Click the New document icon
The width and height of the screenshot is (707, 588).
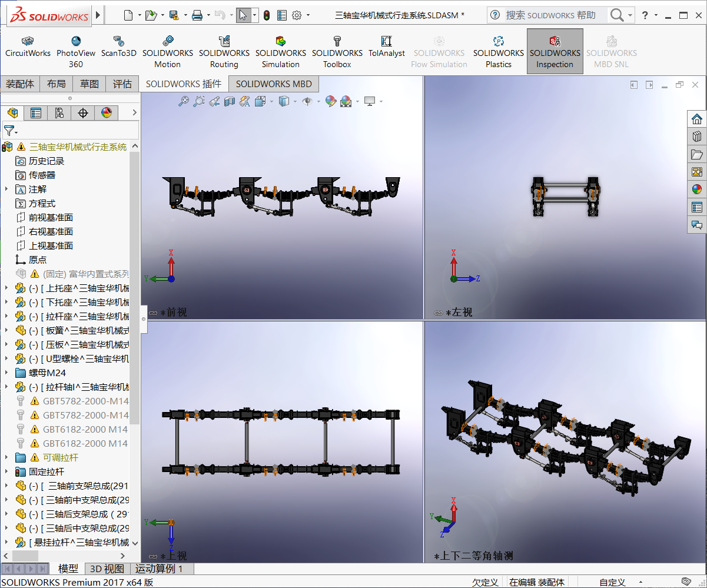click(x=128, y=15)
